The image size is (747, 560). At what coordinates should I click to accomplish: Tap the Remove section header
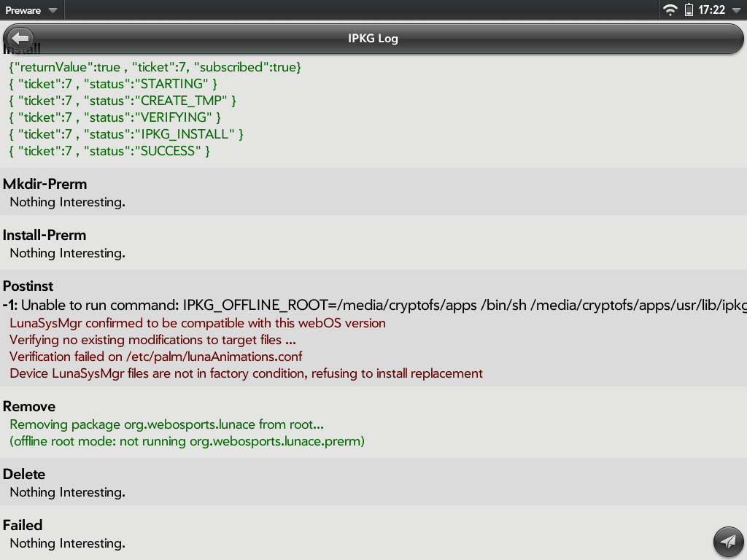29,406
